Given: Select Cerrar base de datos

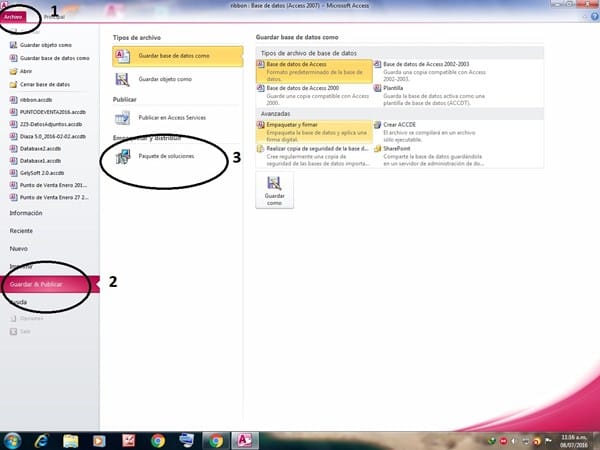Looking at the screenshot, I should (x=40, y=84).
